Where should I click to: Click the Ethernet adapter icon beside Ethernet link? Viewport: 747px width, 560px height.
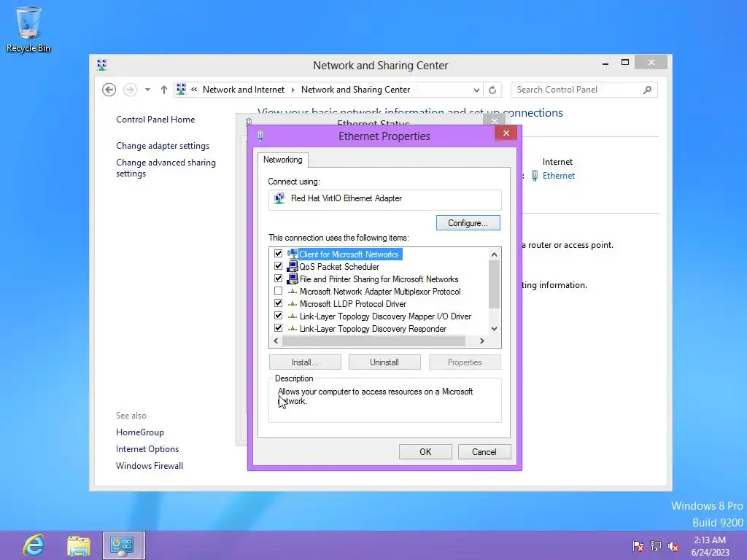535,176
